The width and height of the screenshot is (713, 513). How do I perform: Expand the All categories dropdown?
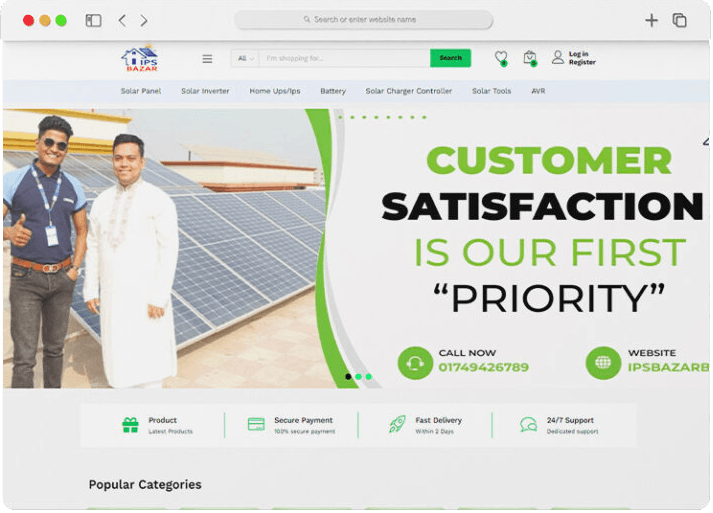[245, 58]
